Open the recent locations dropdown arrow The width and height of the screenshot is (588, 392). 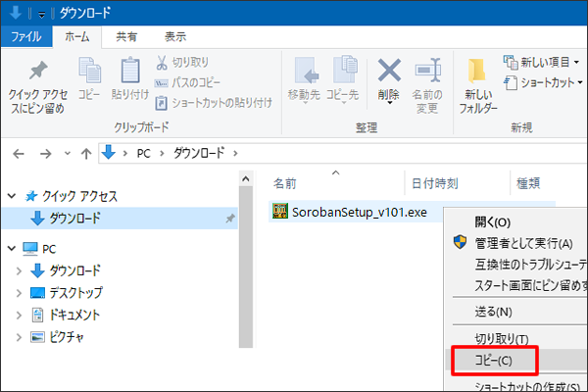point(68,154)
